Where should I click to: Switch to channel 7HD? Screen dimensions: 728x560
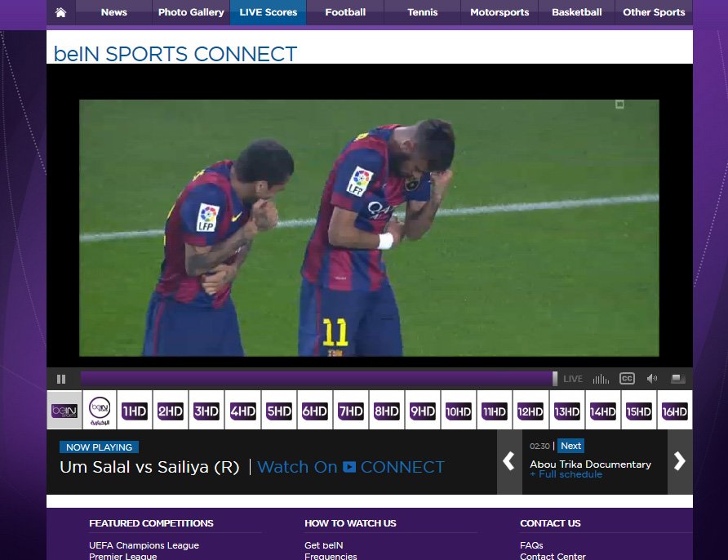pyautogui.click(x=351, y=411)
